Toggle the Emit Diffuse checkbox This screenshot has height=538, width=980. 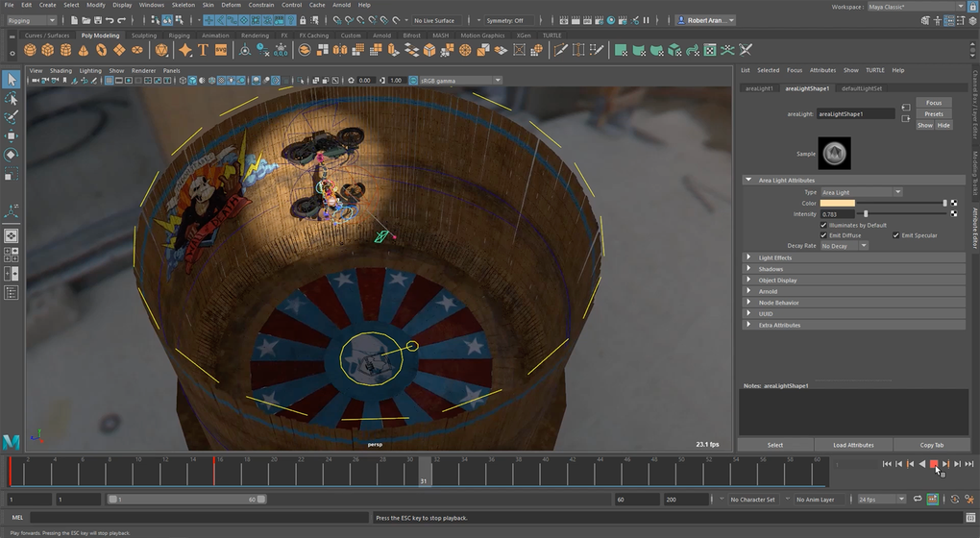[823, 234]
